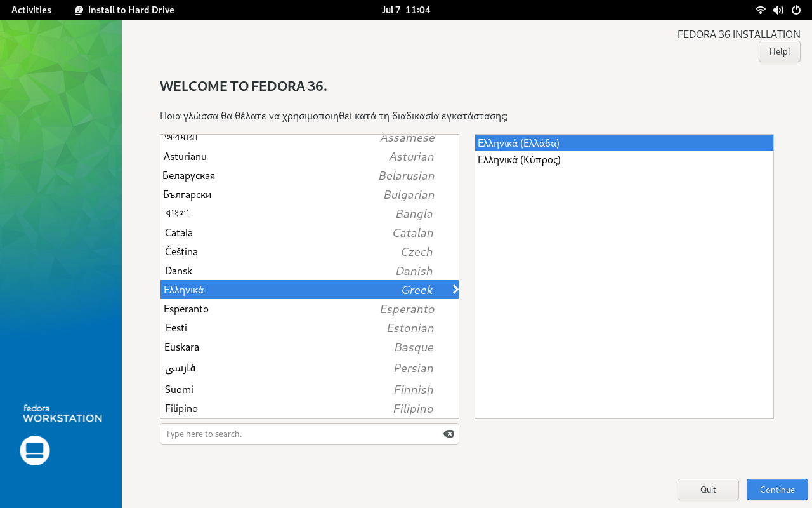Open the clock menu showing Jul 7

click(x=406, y=10)
